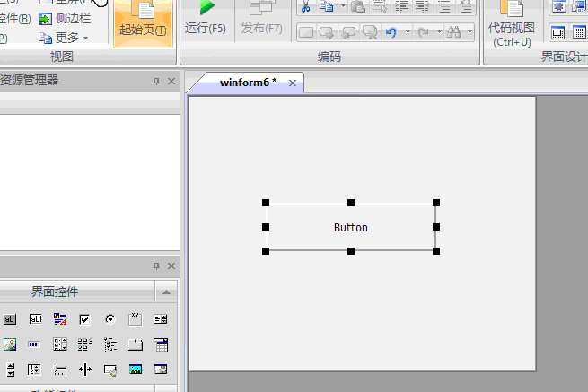The image size is (588, 392).
Task: Select the last toolbox icon in bottom row
Action: point(161,370)
